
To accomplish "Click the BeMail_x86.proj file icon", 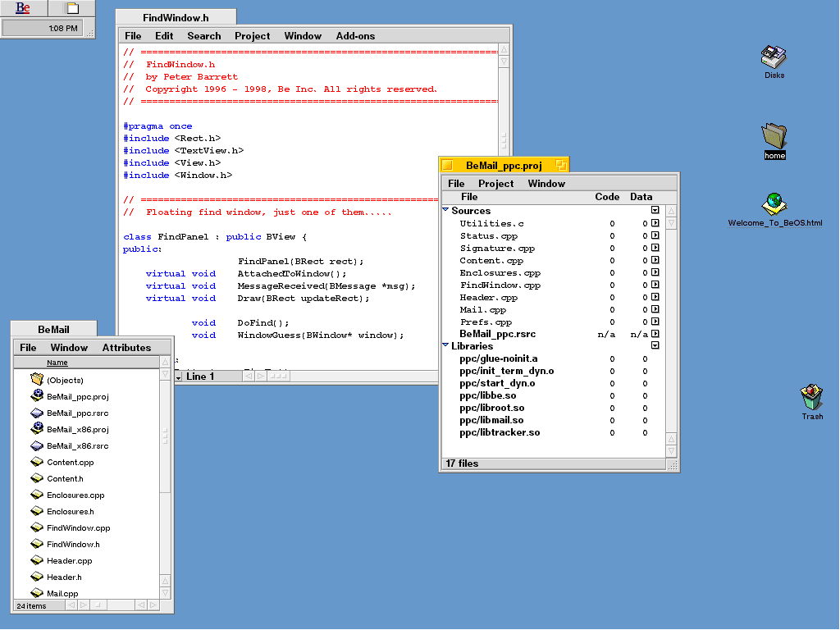I will pos(37,429).
